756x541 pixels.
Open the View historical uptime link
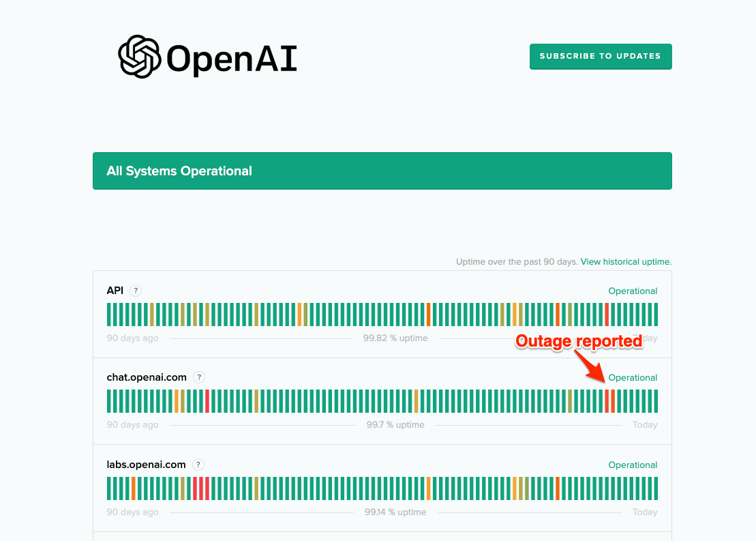[626, 261]
